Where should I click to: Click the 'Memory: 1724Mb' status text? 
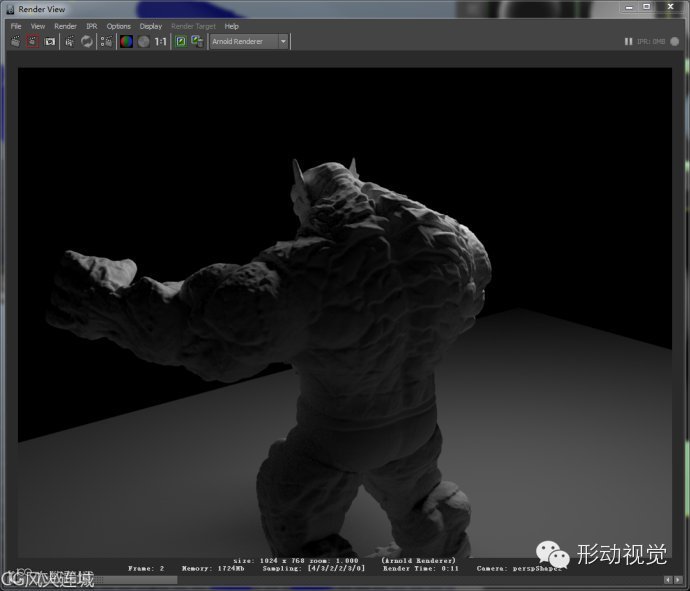point(213,568)
